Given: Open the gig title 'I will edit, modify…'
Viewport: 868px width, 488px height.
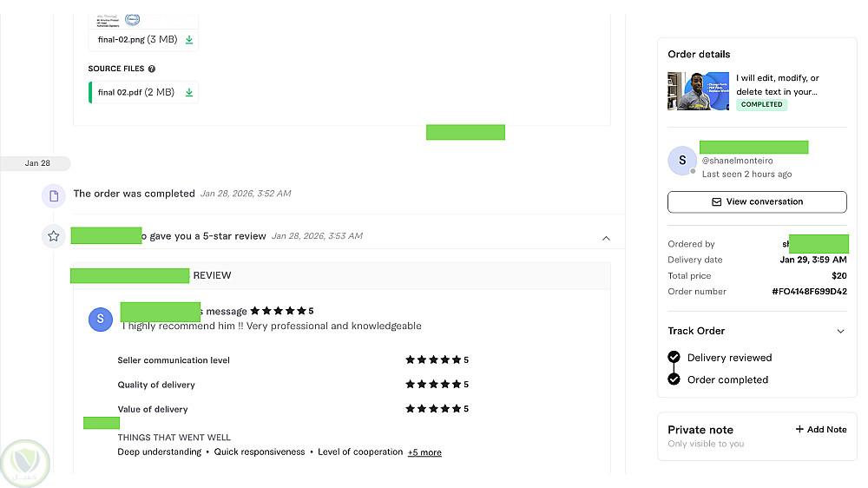Looking at the screenshot, I should [x=777, y=84].
